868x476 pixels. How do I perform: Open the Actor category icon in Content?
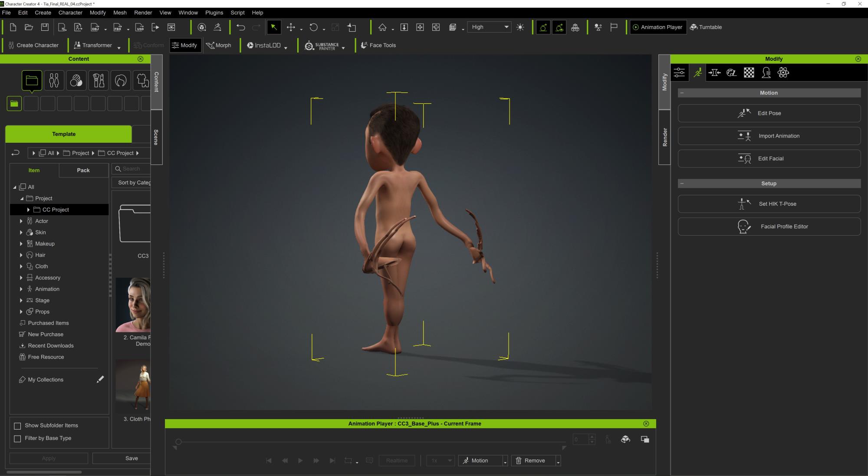point(54,80)
